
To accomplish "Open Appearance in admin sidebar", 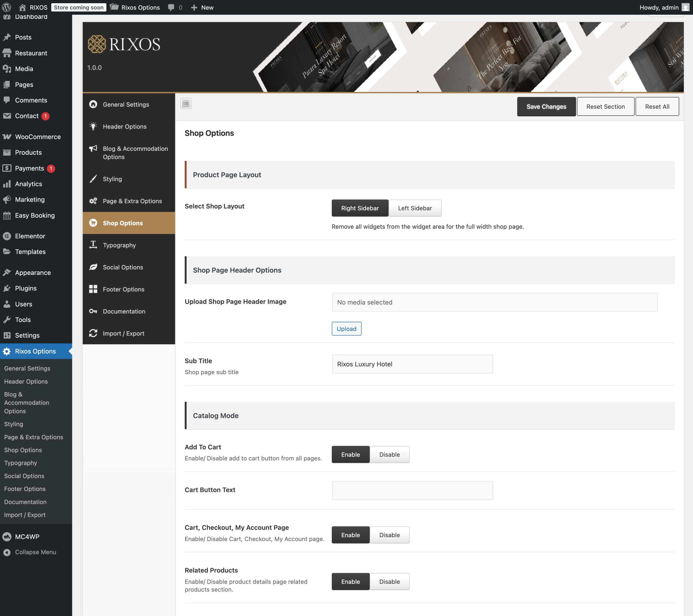I will [36, 273].
